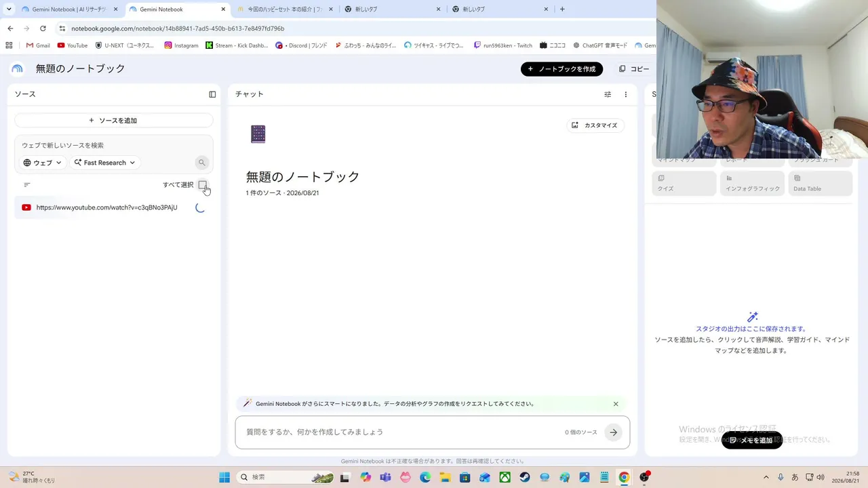868x488 pixels.
Task: Switch to the second 新しいタブ tab
Action: coord(500,9)
